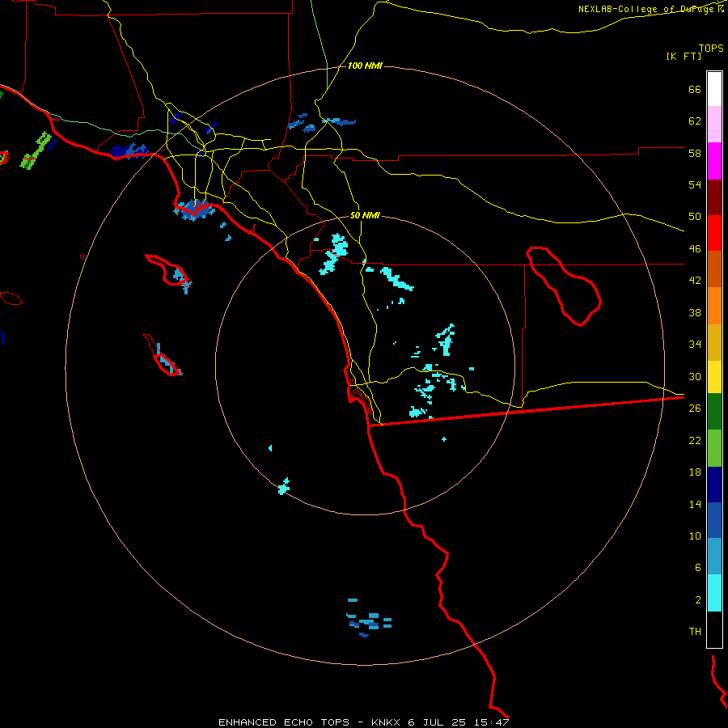Click the medium blue legend band
The image size is (728, 728).
pyautogui.click(x=714, y=520)
